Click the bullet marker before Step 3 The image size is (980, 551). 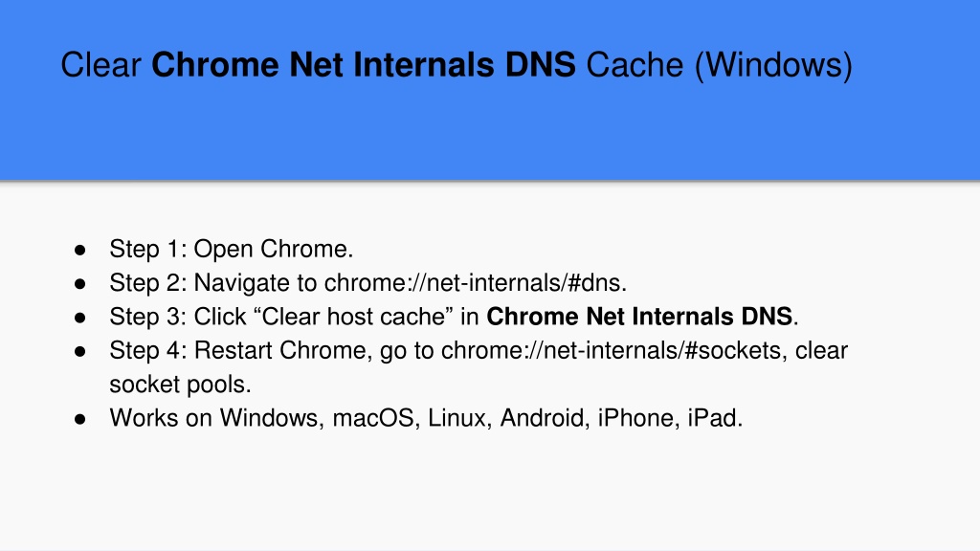click(80, 318)
